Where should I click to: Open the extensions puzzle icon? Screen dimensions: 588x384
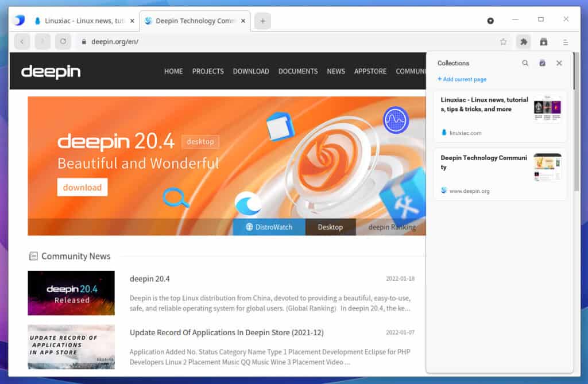click(x=524, y=42)
